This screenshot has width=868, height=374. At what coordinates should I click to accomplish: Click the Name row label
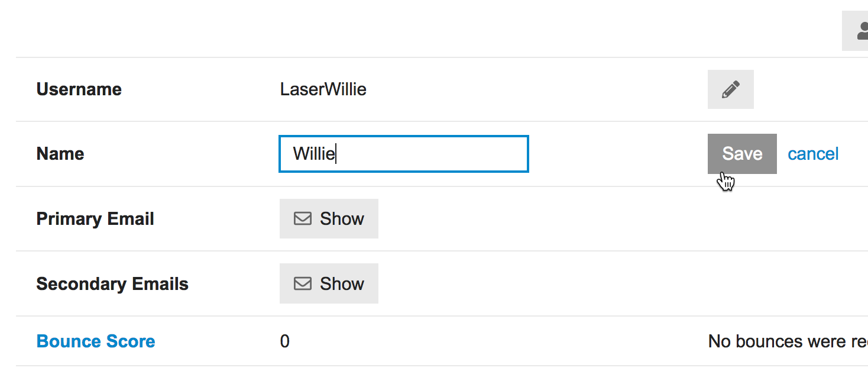pyautogui.click(x=60, y=154)
